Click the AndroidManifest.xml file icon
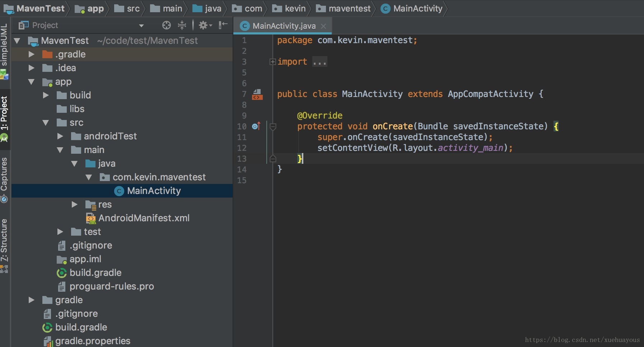The image size is (644, 347). [x=90, y=218]
